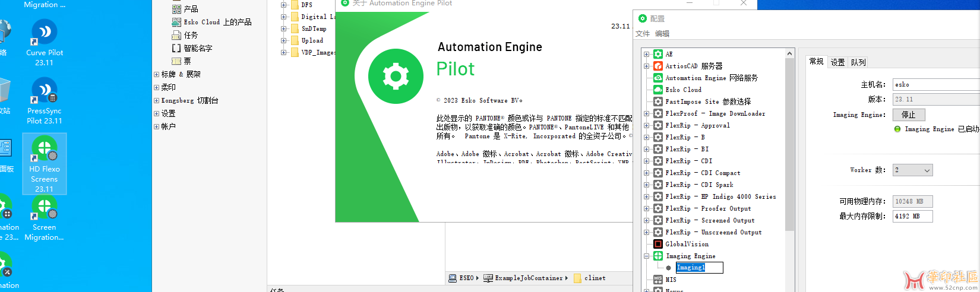The height and width of the screenshot is (292, 980).
Task: Open the Worker 数 dropdown
Action: click(x=913, y=170)
